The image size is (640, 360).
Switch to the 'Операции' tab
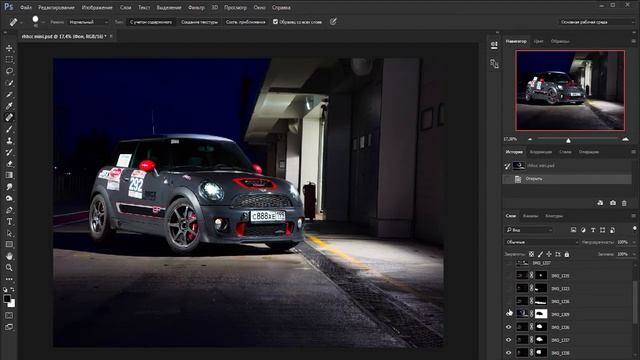click(x=589, y=152)
